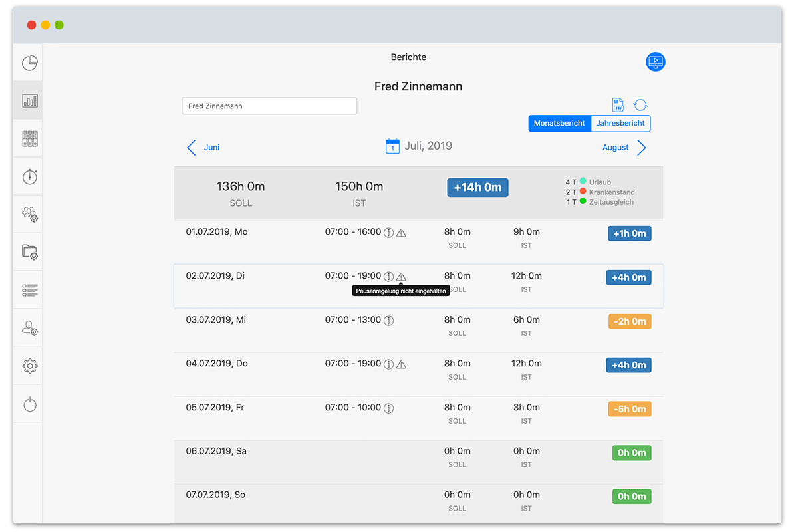Open user settings icon in sidebar

tap(30, 328)
